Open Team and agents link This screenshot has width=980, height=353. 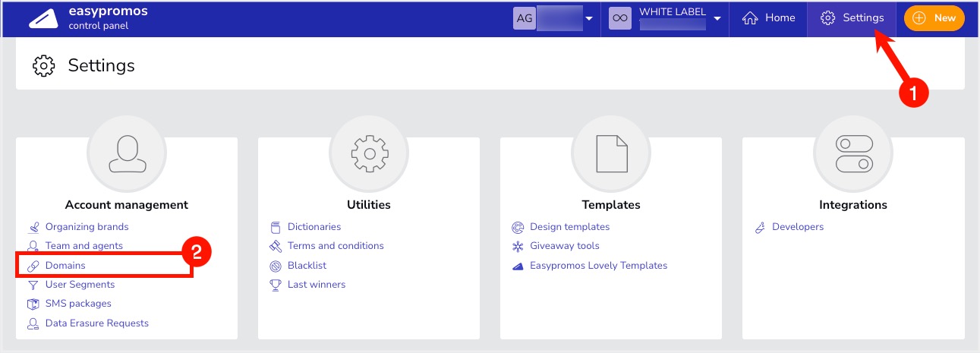(84, 246)
